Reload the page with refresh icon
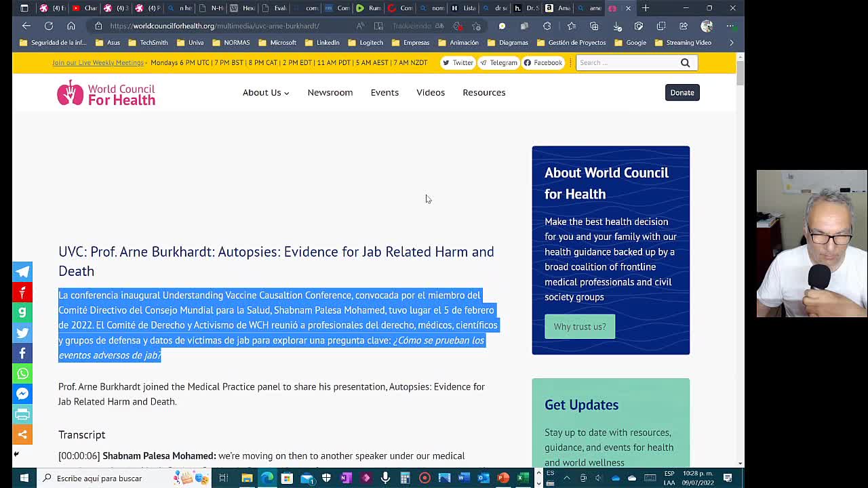Screen dimensions: 868x488 (49, 26)
